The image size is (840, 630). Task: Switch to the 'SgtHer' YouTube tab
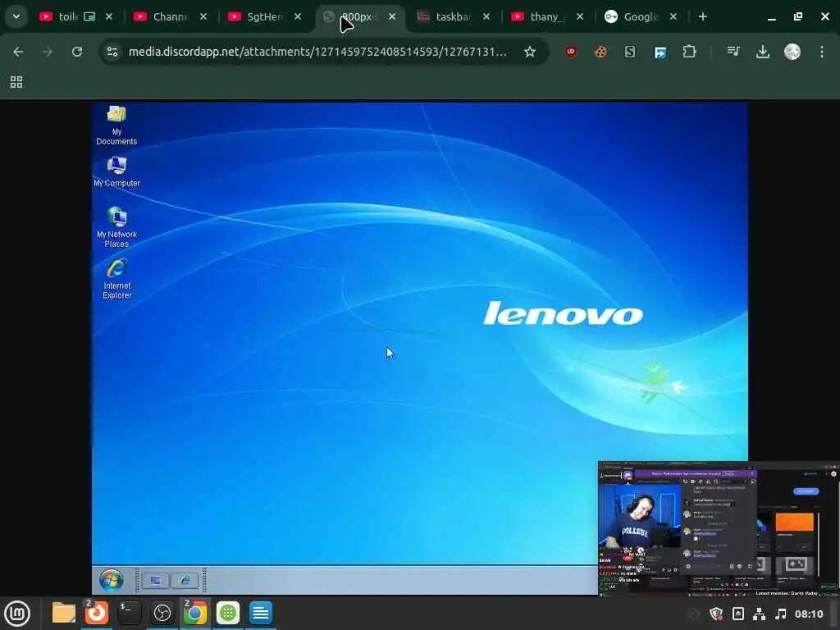pos(263,16)
